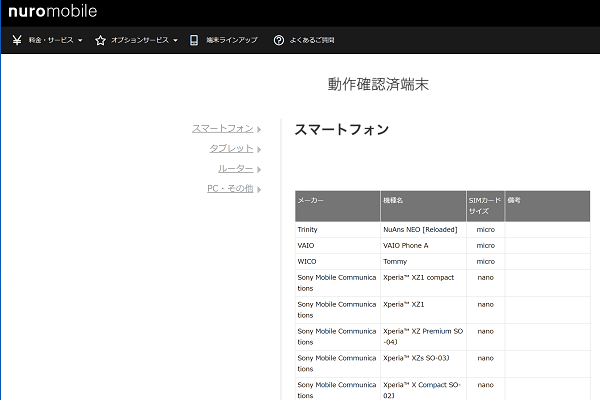Expand the オプションサービス dropdown arrow
Viewport: 600px width, 400px height.
click(175, 40)
